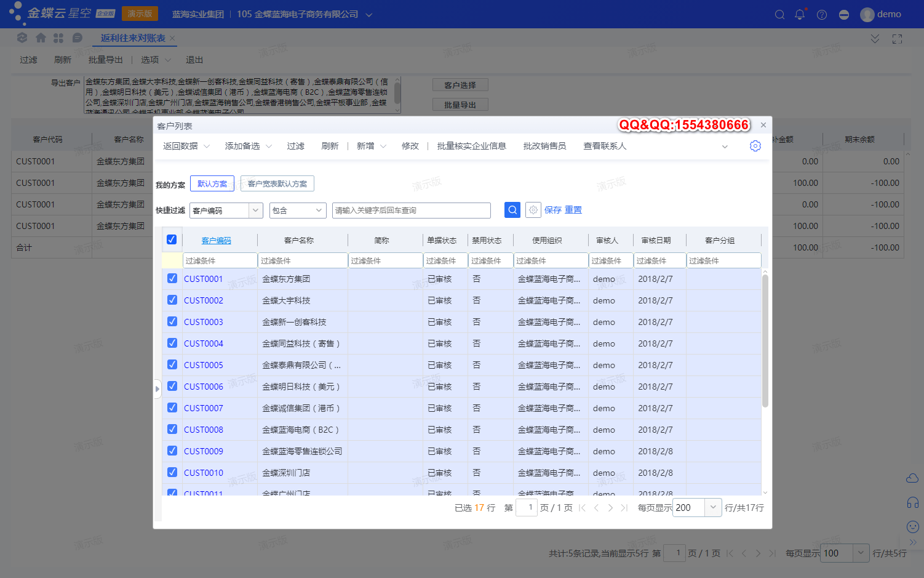Click 过滤 in the customer list toolbar

point(295,146)
